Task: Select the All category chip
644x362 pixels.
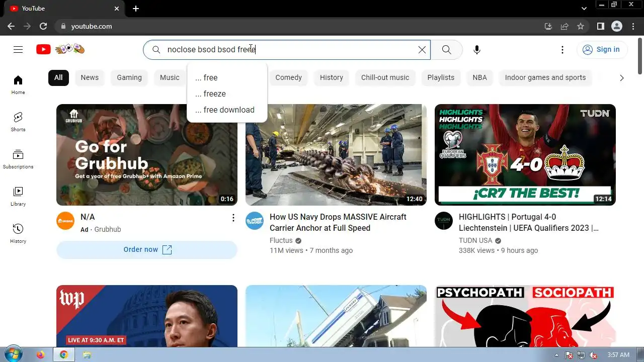Action: pyautogui.click(x=58, y=77)
